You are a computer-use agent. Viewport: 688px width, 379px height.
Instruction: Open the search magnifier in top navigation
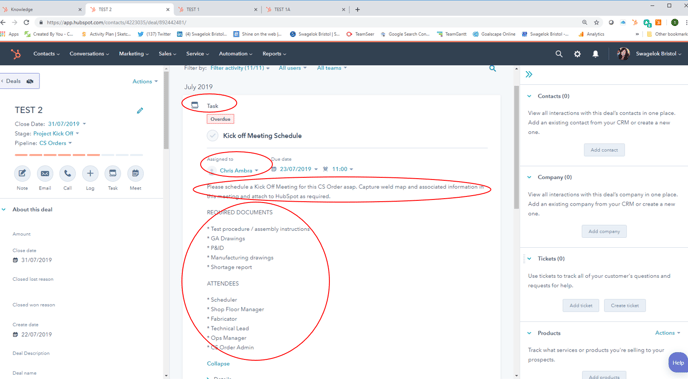(559, 54)
